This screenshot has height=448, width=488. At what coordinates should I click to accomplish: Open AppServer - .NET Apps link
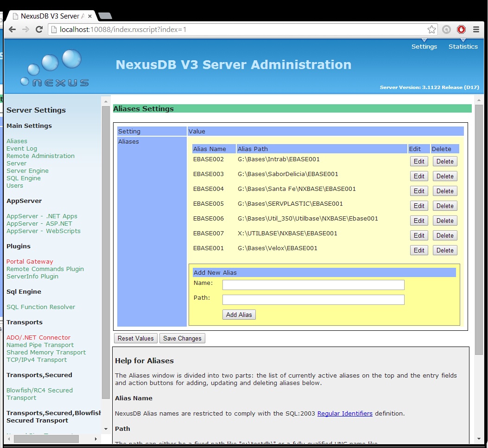click(x=42, y=216)
